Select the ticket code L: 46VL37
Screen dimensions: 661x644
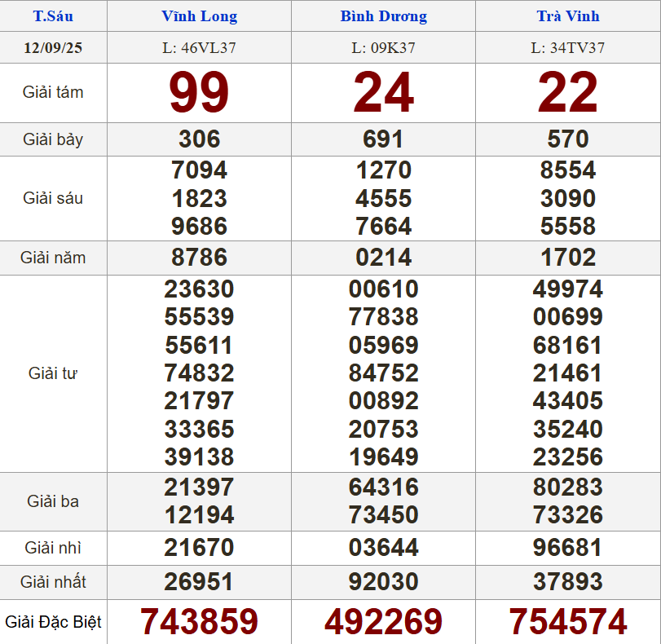coord(199,47)
